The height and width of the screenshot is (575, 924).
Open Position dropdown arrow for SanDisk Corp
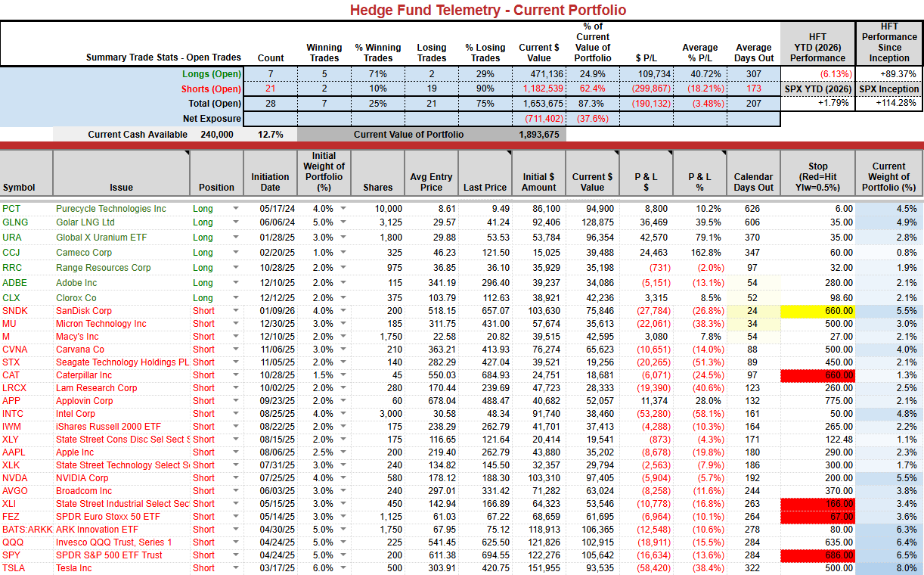point(235,311)
